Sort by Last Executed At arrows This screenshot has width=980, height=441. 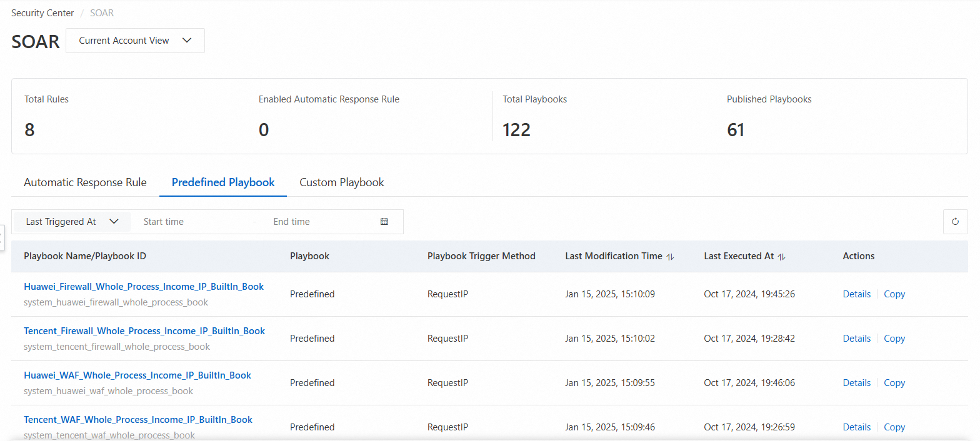[x=781, y=257]
